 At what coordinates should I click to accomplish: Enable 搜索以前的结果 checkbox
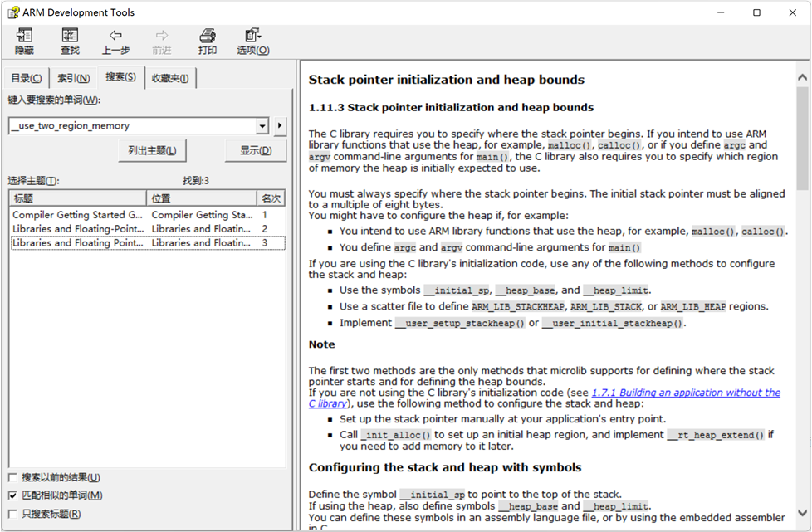pos(12,478)
